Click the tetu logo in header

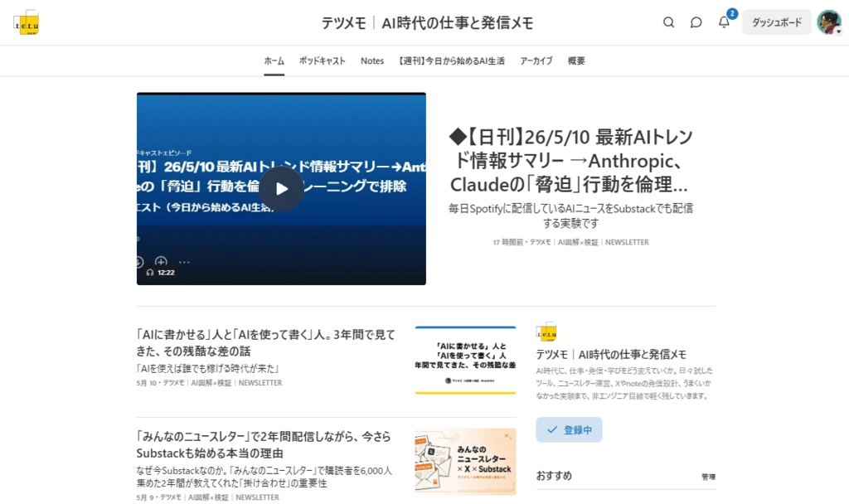point(26,22)
